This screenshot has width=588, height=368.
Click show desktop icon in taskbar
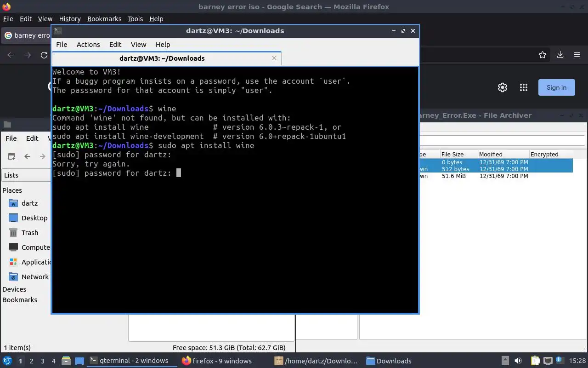pos(79,361)
